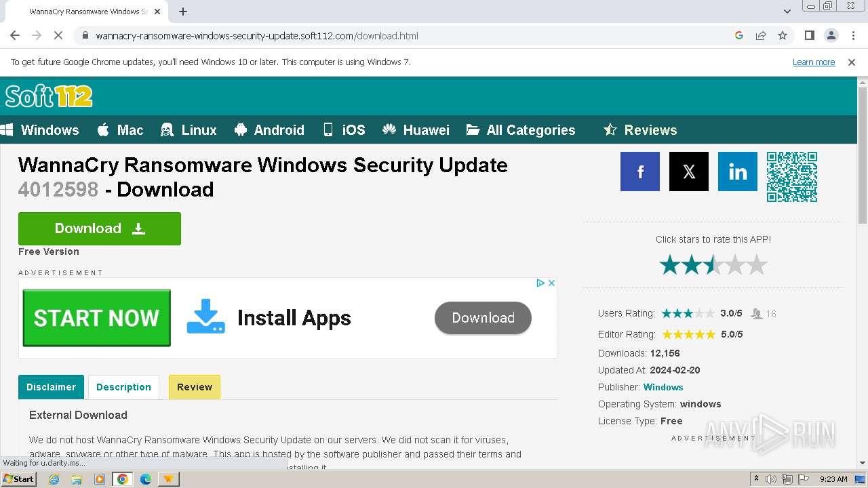Screen dimensions: 868x488
Task: Share page on Facebook
Action: [640, 171]
